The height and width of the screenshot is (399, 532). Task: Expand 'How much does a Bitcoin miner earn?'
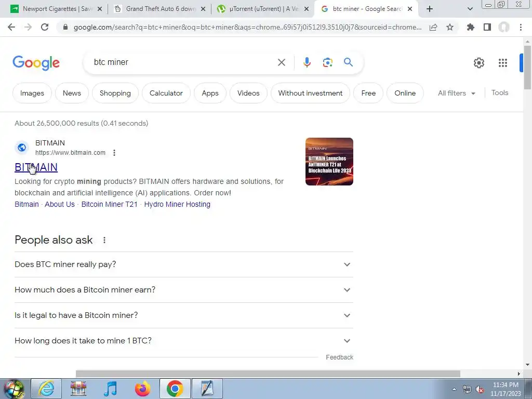pyautogui.click(x=183, y=290)
